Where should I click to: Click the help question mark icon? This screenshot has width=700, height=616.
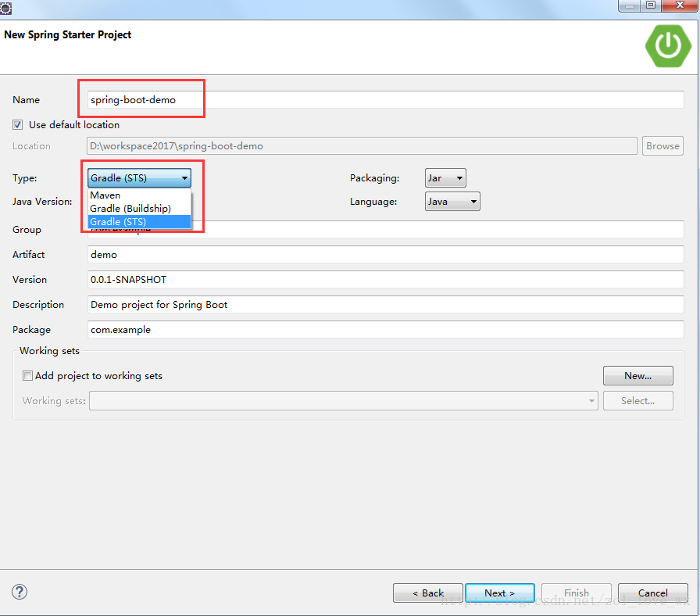[x=20, y=592]
